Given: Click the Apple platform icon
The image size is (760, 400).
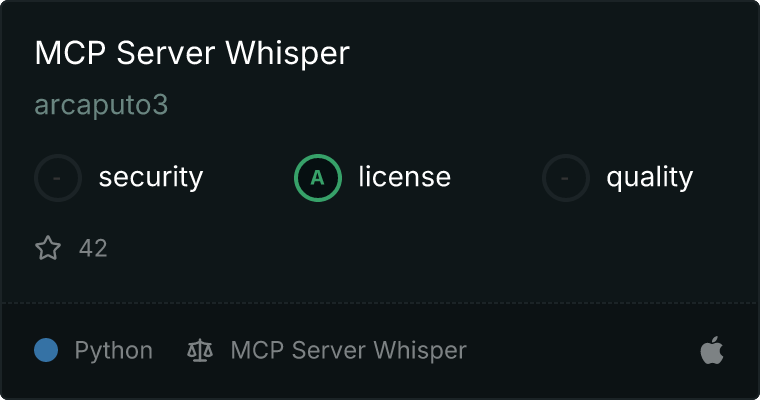Looking at the screenshot, I should coord(712,350).
